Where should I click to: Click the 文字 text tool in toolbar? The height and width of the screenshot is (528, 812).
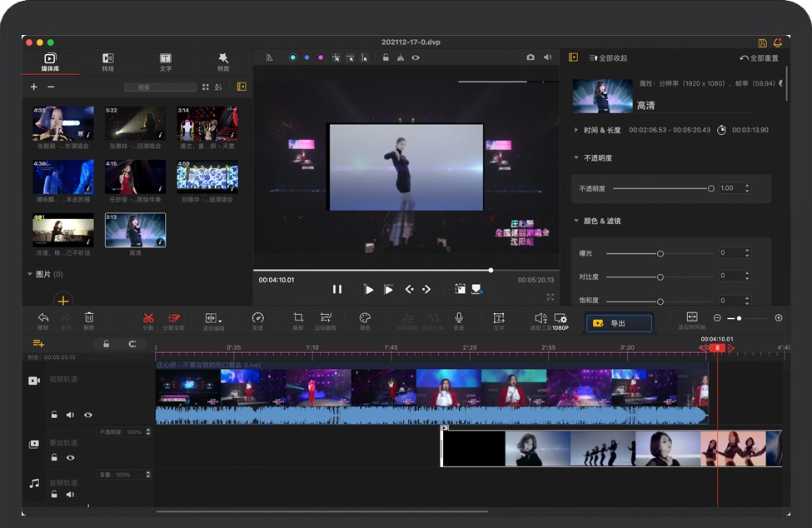[x=499, y=318]
